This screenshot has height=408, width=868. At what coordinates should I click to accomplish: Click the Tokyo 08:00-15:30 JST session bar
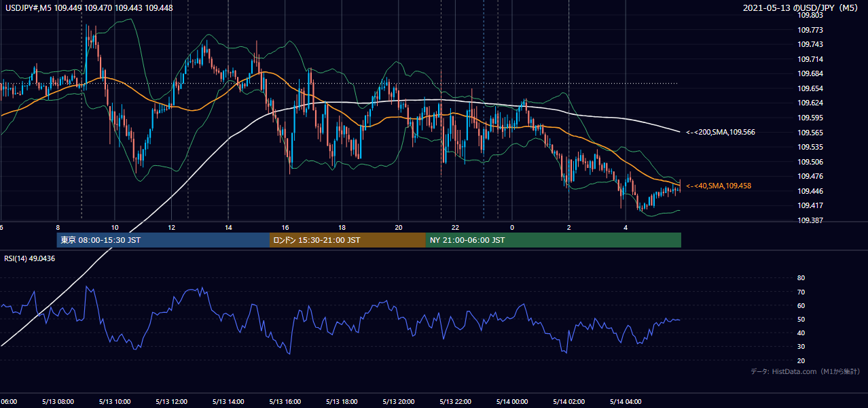[163, 240]
